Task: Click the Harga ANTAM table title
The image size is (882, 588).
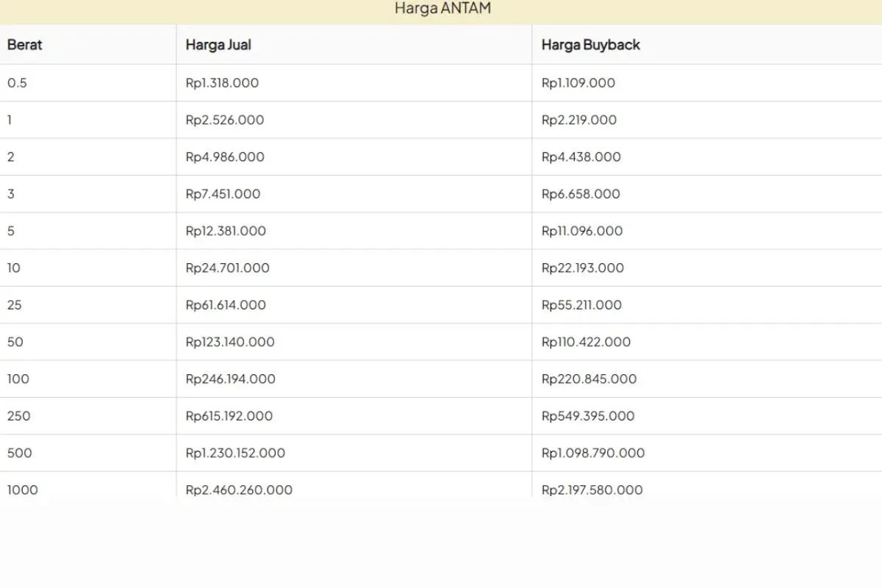Action: coord(442,9)
